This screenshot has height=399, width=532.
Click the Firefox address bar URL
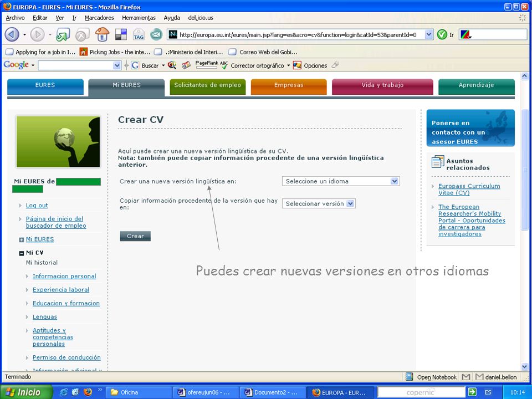click(298, 34)
